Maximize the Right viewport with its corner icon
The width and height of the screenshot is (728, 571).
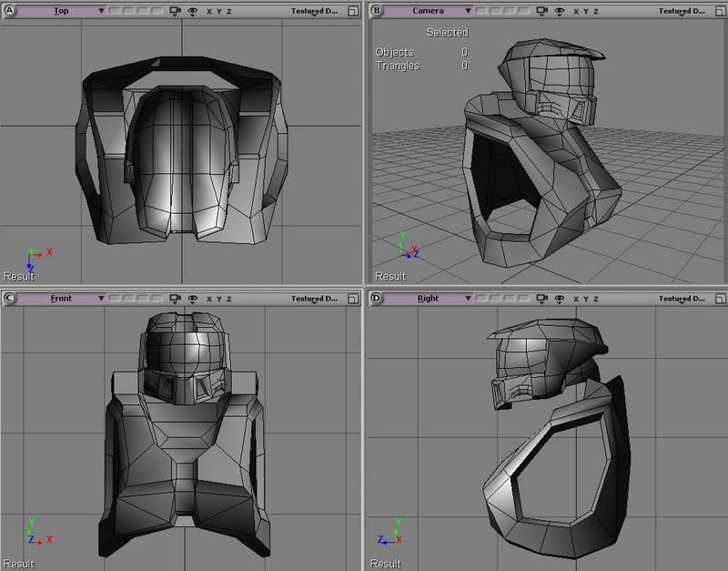pyautogui.click(x=721, y=299)
